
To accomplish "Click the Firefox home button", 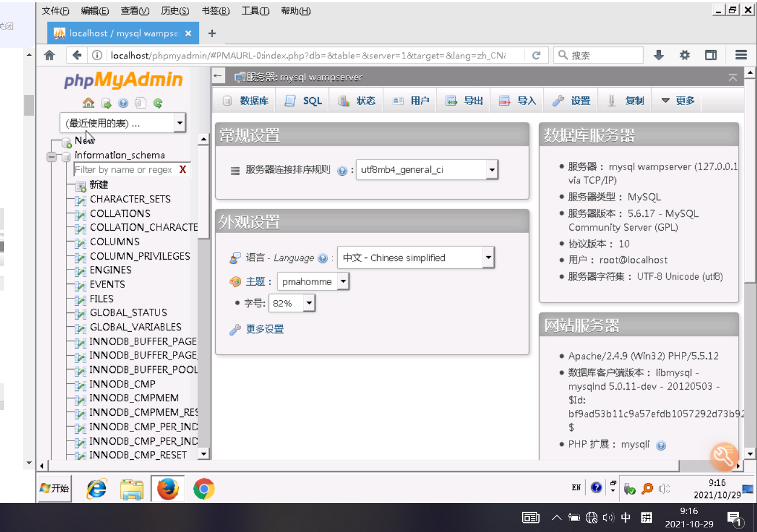I will (x=50, y=55).
